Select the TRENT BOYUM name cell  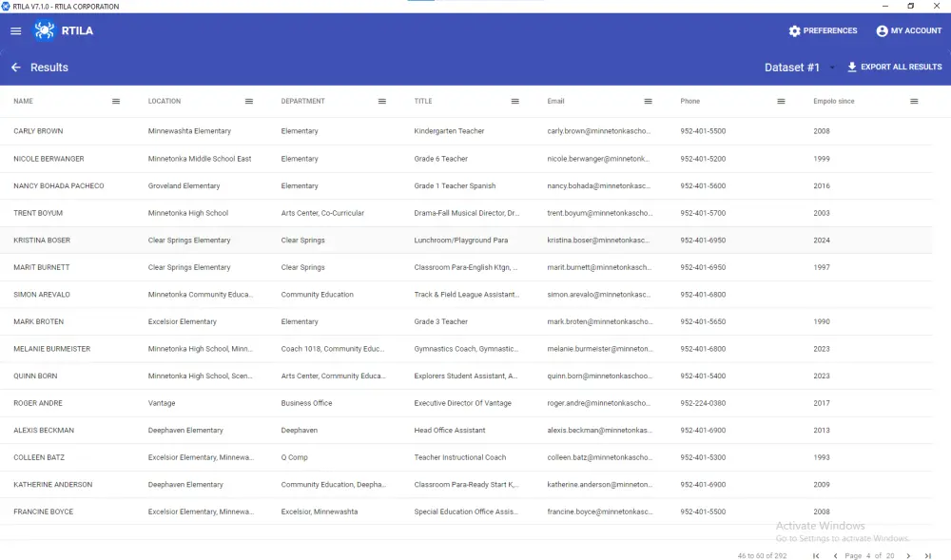(x=38, y=213)
